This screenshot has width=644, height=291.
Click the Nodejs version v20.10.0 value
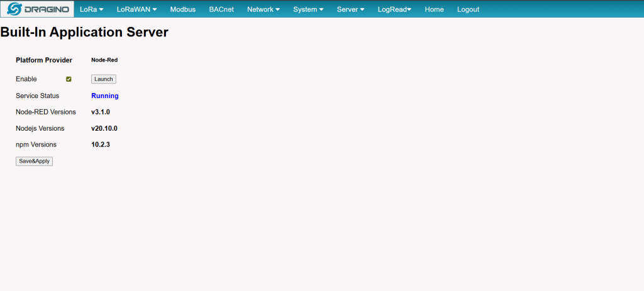[x=104, y=128]
